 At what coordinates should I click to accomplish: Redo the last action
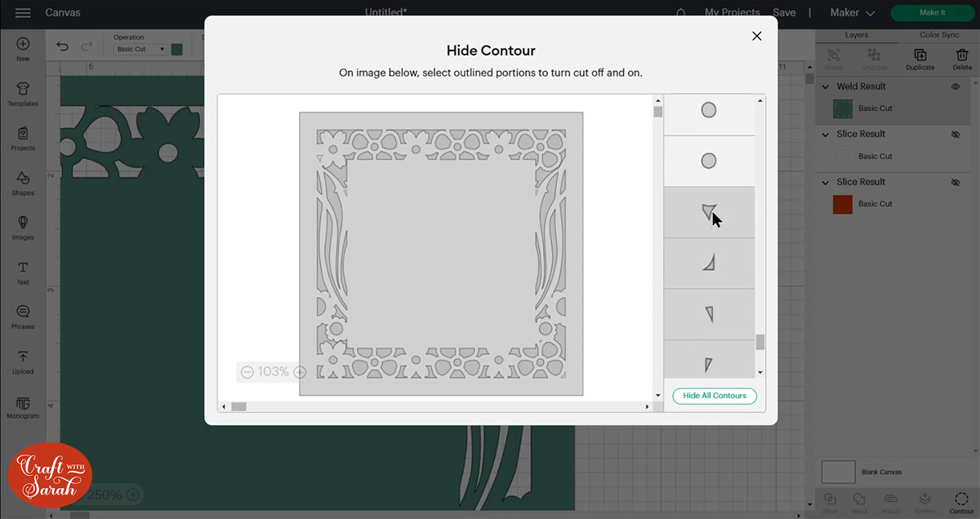(87, 47)
